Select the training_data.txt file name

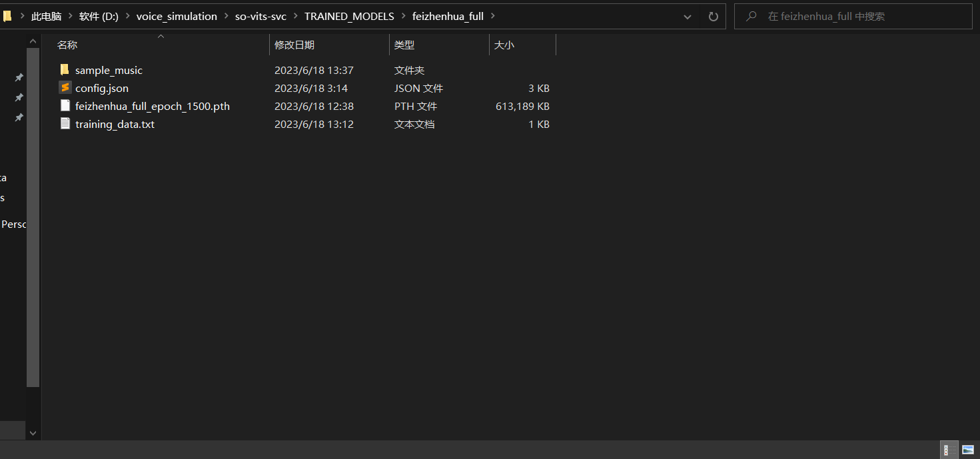[115, 125]
